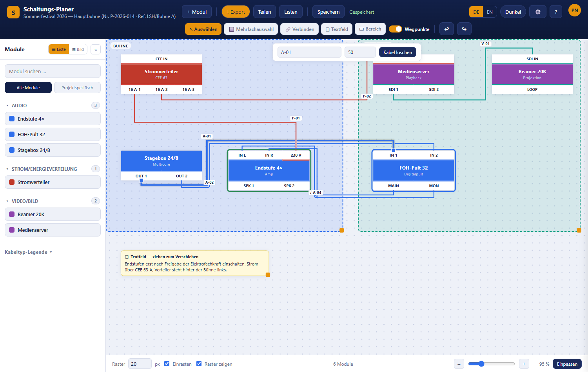The height and width of the screenshot is (372, 588).
Task: Uncheck the Einrasten checkbox
Action: pos(167,364)
